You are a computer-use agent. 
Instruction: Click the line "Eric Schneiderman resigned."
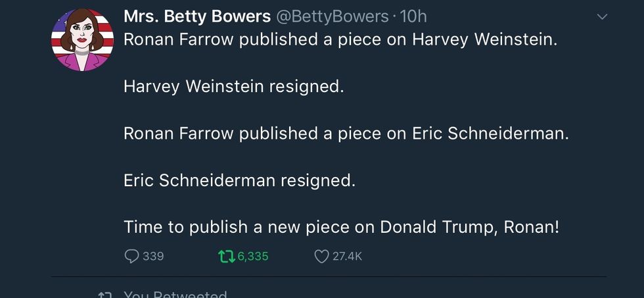point(239,180)
